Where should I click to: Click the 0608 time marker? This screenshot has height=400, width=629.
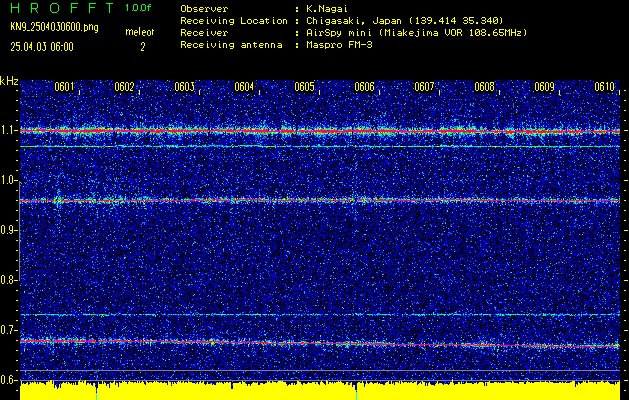pyautogui.click(x=484, y=87)
